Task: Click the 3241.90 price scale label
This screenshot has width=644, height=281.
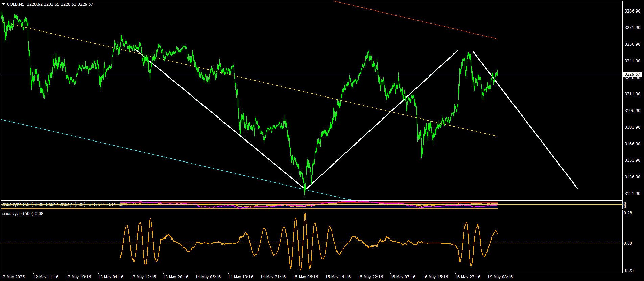Action: tap(632, 61)
